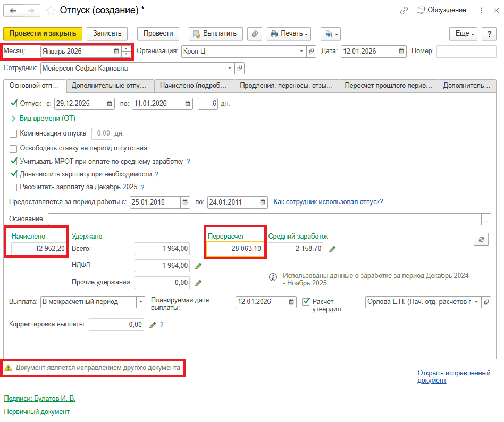
Task: Copy link to document icon
Action: [x=404, y=11]
